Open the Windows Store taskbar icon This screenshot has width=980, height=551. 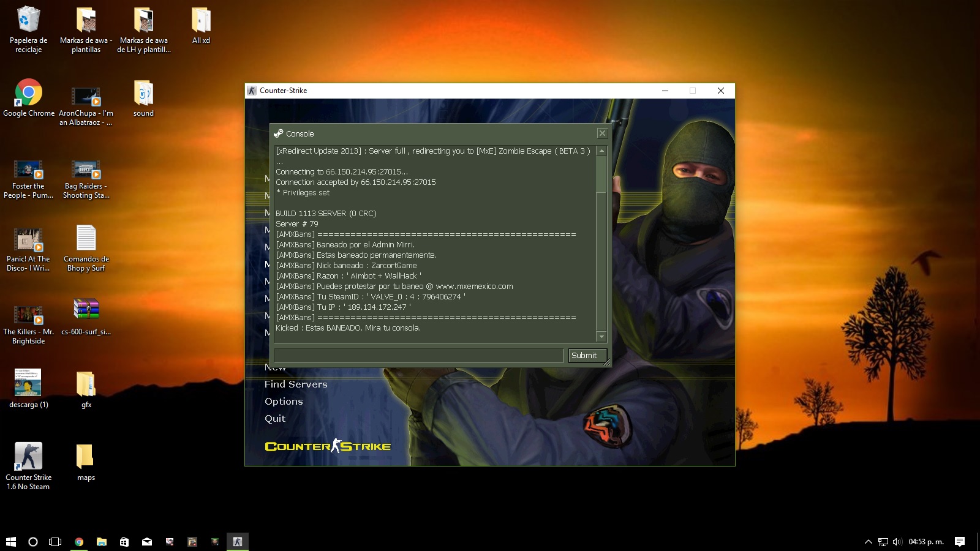tap(124, 541)
